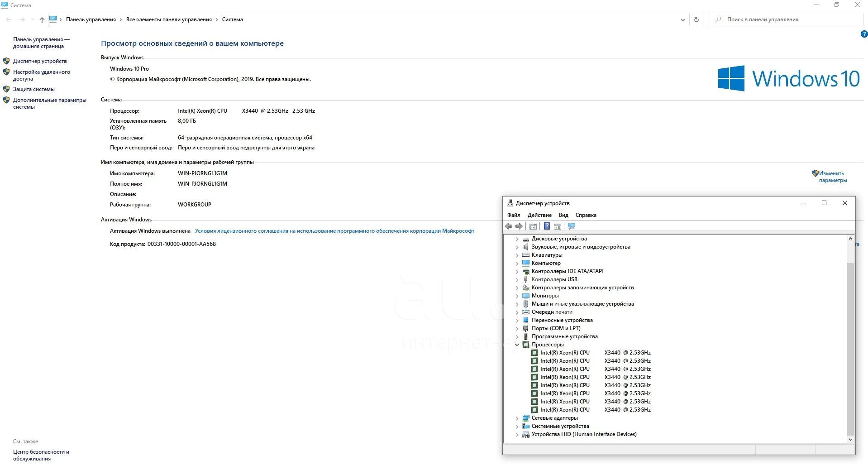Viewport: 868px width, 470px height.
Task: Expand Системные устройства node
Action: (x=517, y=427)
